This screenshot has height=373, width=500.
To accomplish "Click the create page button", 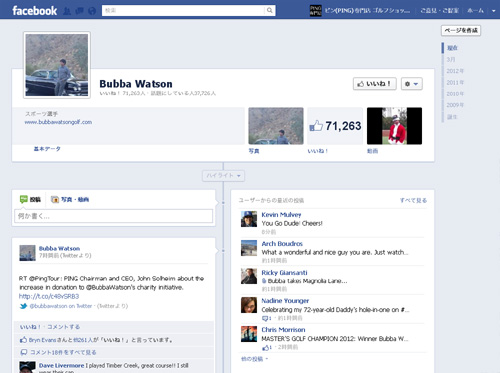I will pos(461,31).
